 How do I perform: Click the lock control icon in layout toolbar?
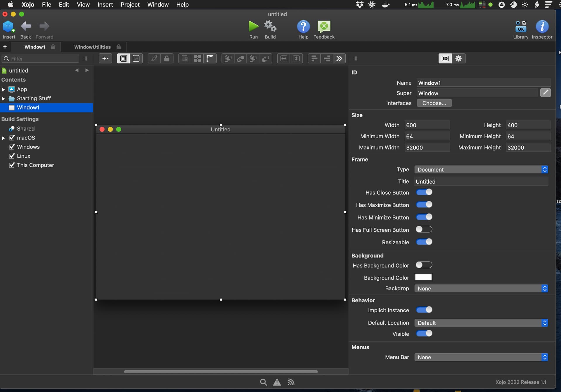point(167,59)
